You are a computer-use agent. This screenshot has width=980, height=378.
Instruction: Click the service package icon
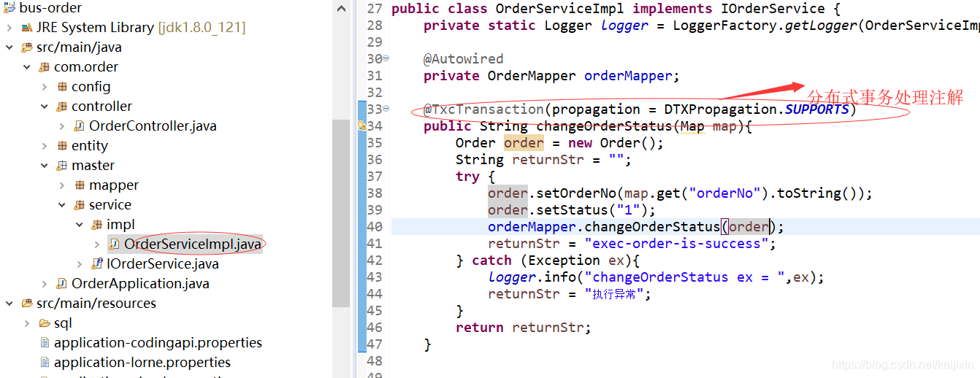pos(80,205)
